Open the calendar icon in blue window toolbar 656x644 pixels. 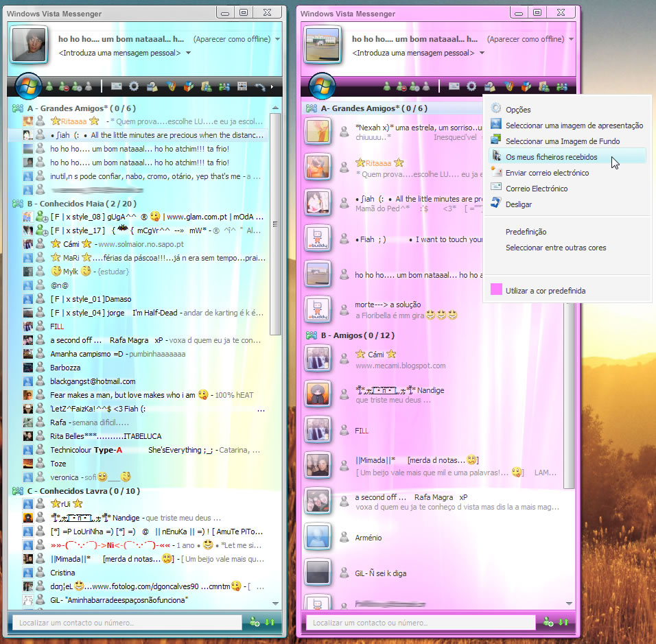coord(152,86)
